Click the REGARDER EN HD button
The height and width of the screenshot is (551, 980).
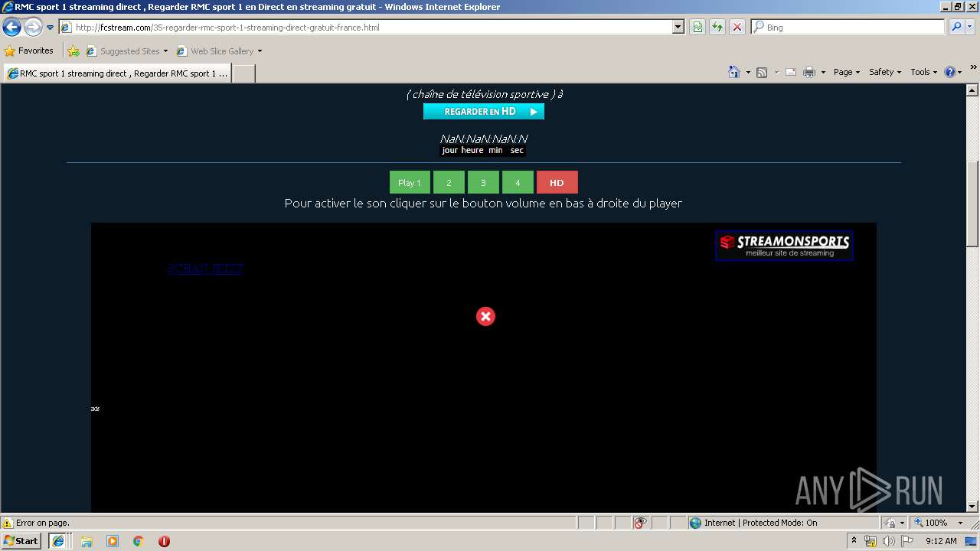pyautogui.click(x=484, y=111)
